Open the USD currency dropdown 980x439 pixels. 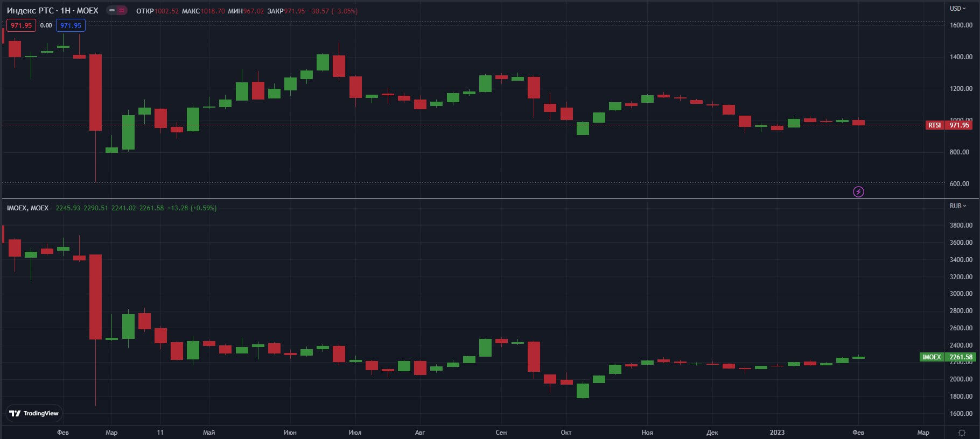(x=957, y=8)
